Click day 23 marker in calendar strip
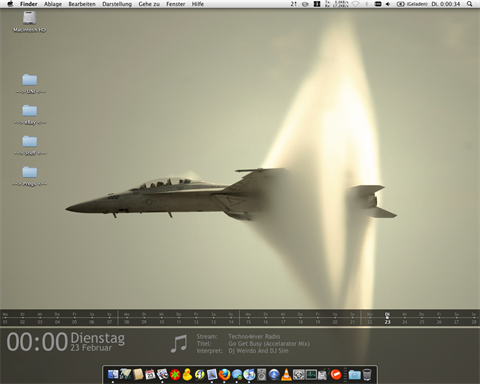Image resolution: width=480 pixels, height=384 pixels. click(x=387, y=318)
